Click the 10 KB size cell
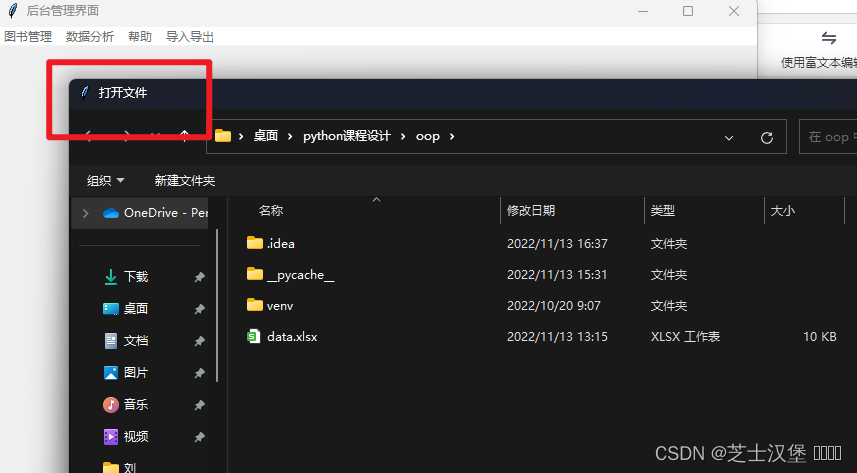This screenshot has height=473, width=857. (819, 337)
